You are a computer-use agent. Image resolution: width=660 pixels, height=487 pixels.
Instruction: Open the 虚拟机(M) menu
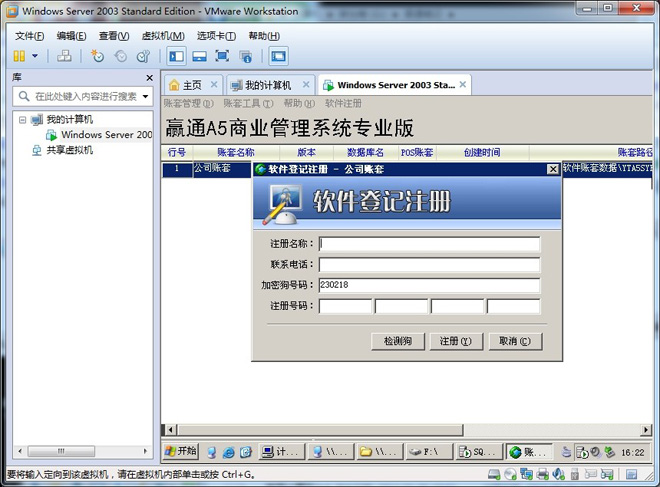163,36
